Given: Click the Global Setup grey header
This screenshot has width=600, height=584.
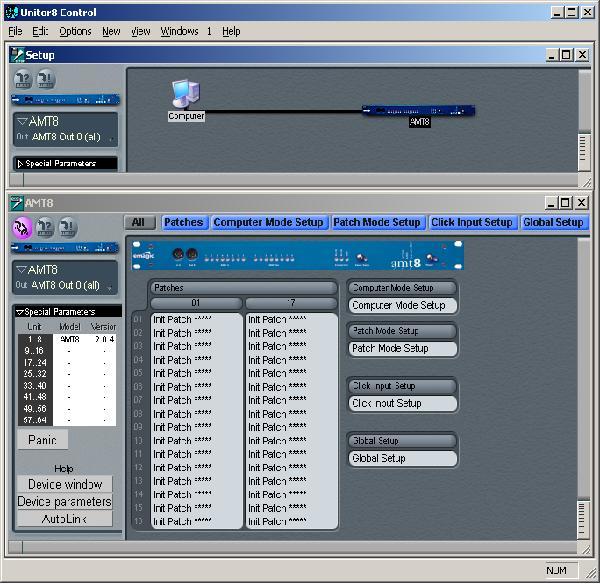Looking at the screenshot, I should pyautogui.click(x=403, y=441).
